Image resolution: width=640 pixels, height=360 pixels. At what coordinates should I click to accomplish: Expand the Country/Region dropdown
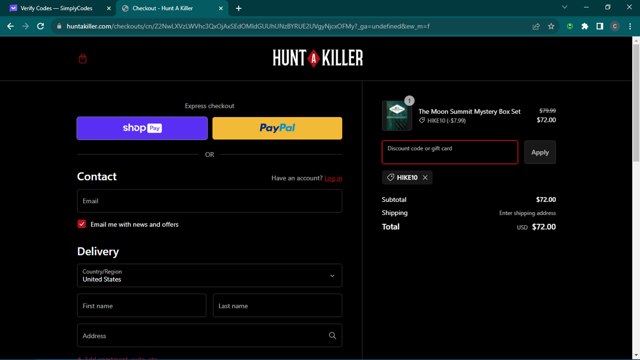209,276
